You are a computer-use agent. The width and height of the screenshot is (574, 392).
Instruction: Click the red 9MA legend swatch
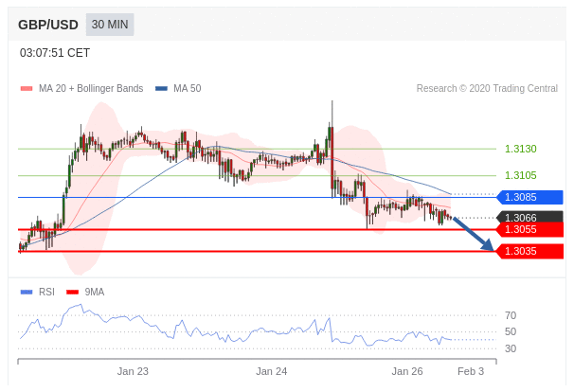[x=73, y=292]
